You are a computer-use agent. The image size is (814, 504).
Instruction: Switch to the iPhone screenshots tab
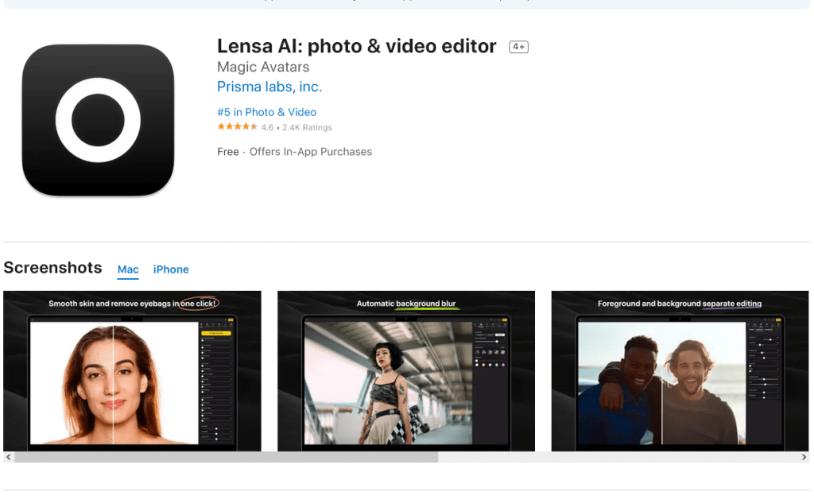pyautogui.click(x=171, y=269)
